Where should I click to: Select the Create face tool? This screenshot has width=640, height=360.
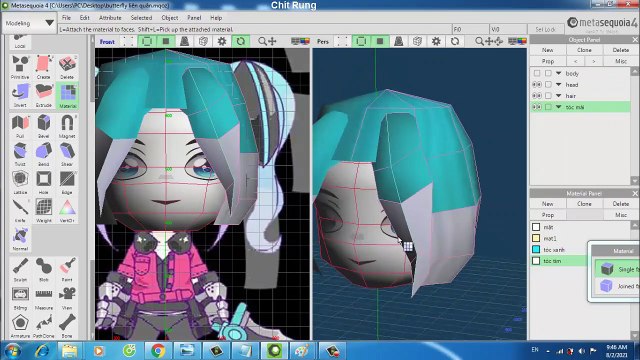point(43,67)
